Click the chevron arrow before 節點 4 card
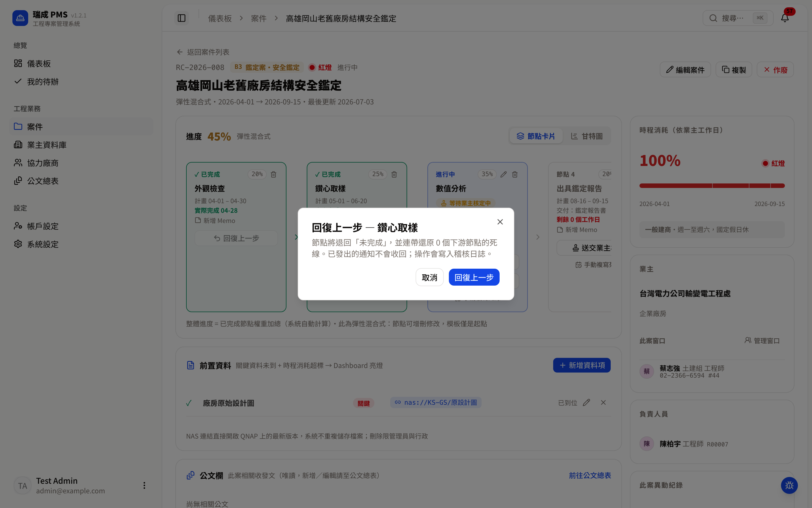 538,237
